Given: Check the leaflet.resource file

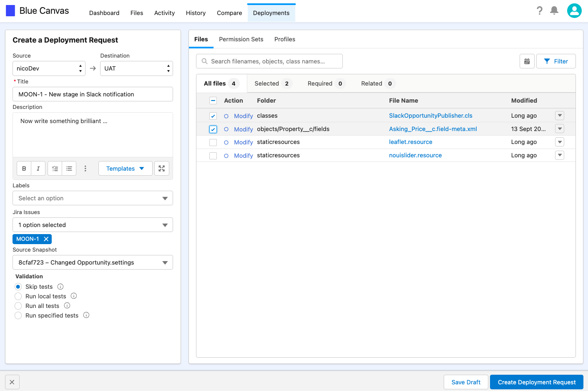Looking at the screenshot, I should pyautogui.click(x=213, y=142).
